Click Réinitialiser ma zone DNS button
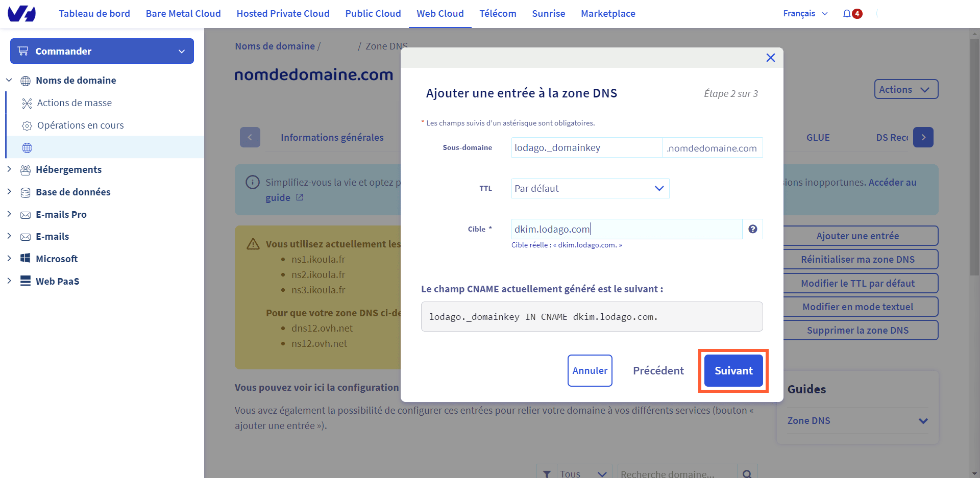Image resolution: width=980 pixels, height=478 pixels. click(861, 259)
